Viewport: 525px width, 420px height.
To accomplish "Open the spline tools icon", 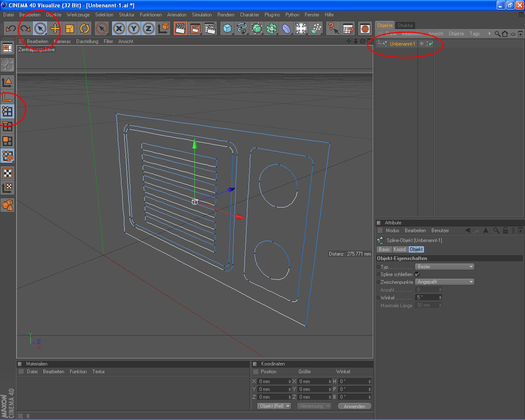I will (242, 28).
